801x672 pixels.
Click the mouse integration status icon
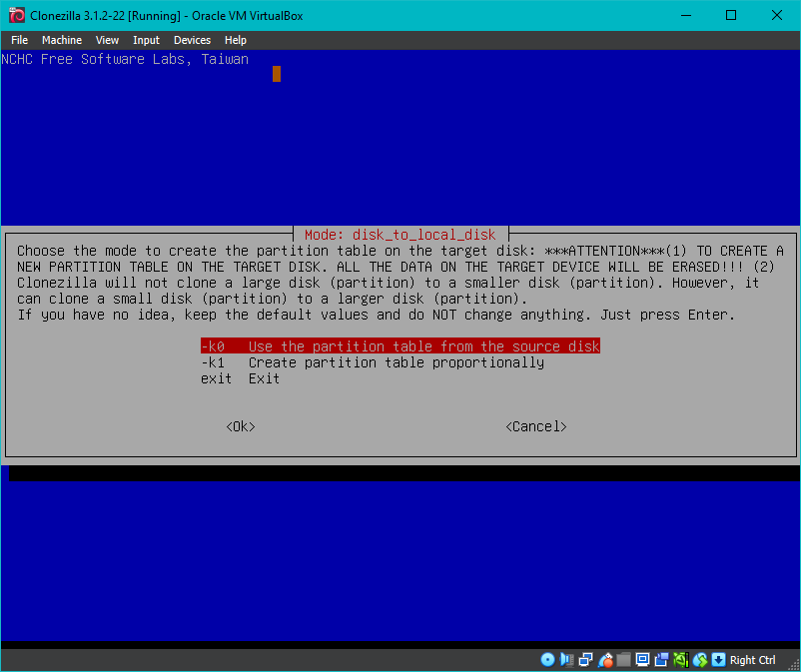pyautogui.click(x=700, y=660)
